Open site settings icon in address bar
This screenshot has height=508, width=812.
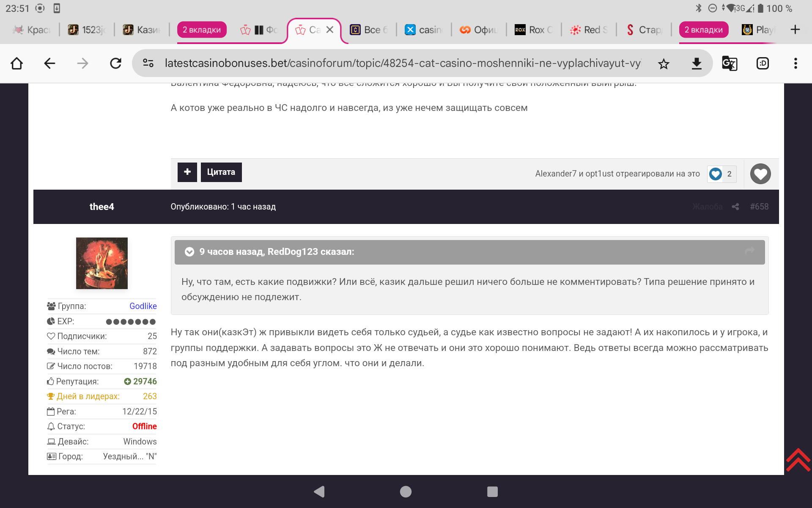(x=148, y=63)
